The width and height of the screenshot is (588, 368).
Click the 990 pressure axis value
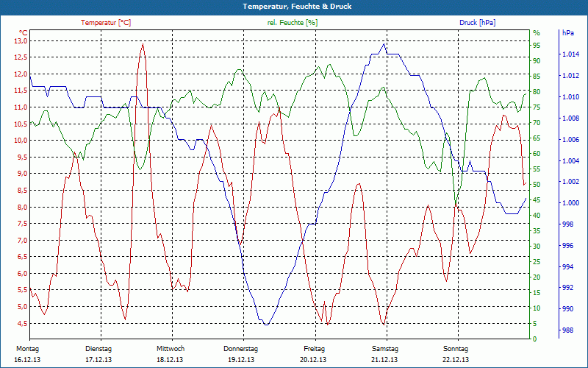tap(567, 309)
